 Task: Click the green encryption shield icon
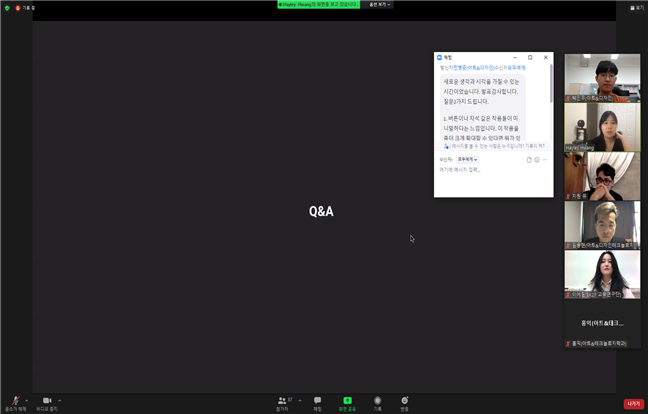coord(5,7)
